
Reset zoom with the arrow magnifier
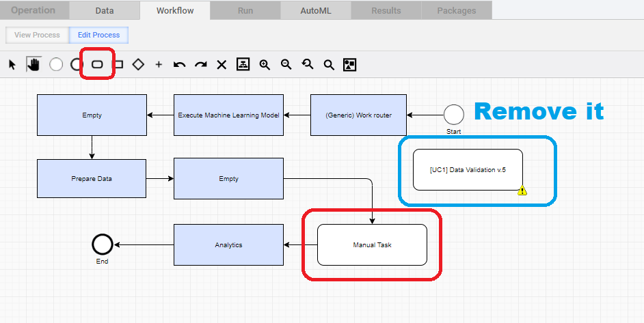click(307, 64)
